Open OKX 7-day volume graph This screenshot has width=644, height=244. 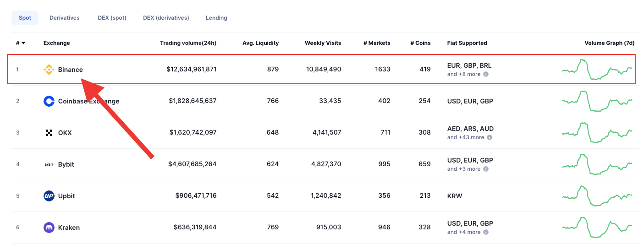[598, 133]
